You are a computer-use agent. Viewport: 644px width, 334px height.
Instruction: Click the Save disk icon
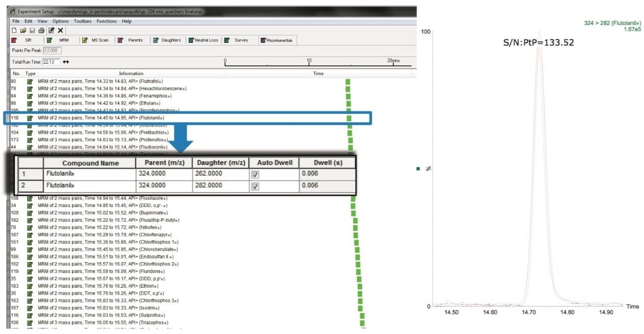pyautogui.click(x=33, y=31)
